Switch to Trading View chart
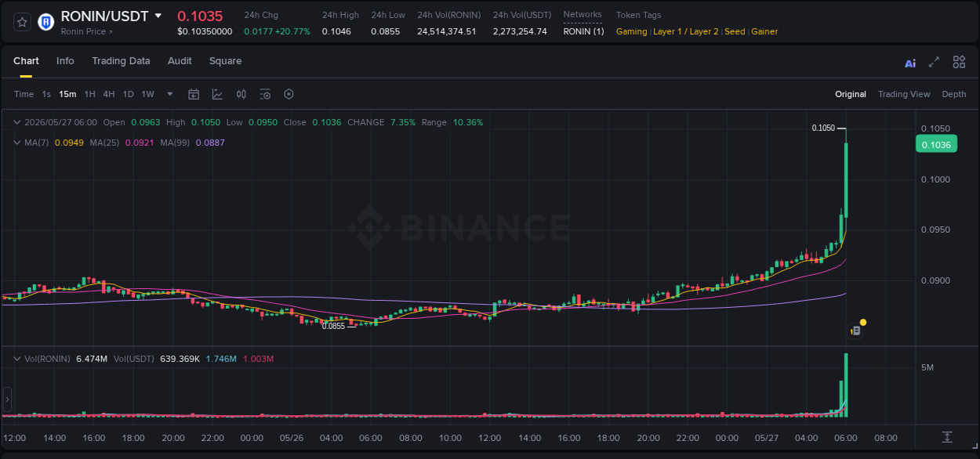Image resolution: width=980 pixels, height=459 pixels. (904, 94)
